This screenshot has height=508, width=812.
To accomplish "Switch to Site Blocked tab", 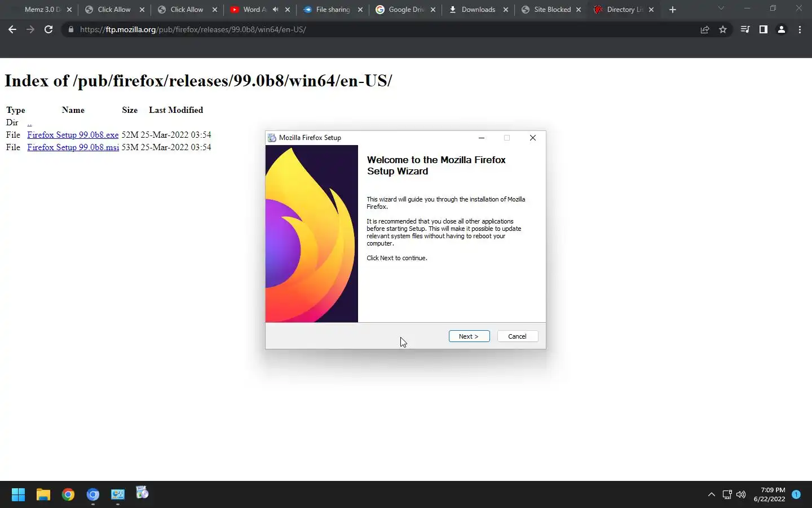I will tap(552, 10).
